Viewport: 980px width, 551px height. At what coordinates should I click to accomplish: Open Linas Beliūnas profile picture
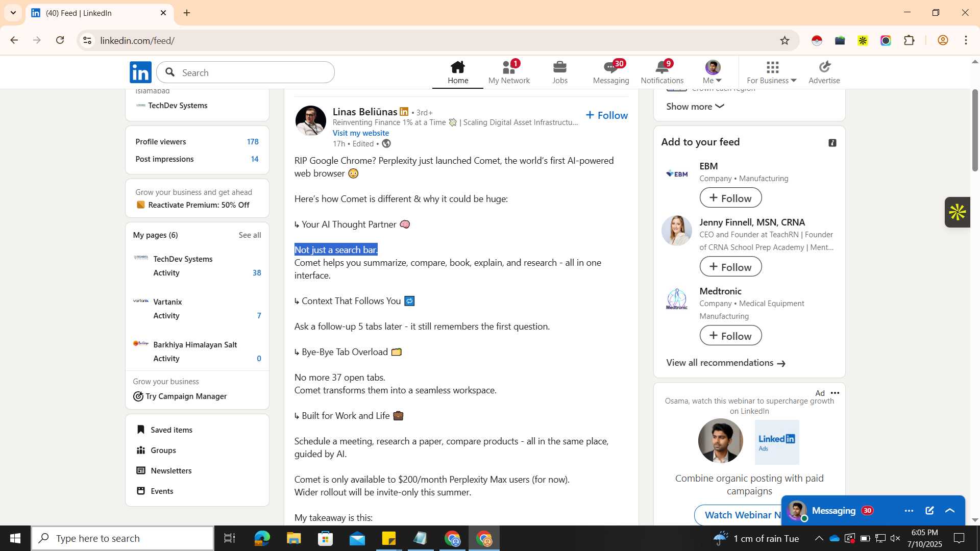click(311, 121)
